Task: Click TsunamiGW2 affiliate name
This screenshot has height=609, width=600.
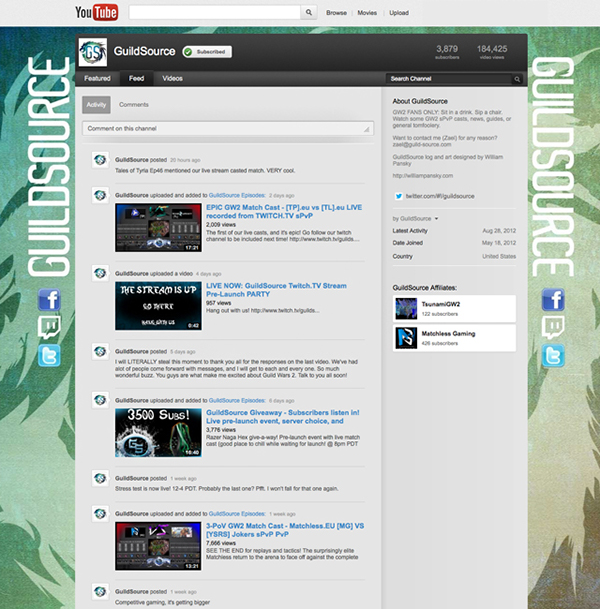Action: 441,304
